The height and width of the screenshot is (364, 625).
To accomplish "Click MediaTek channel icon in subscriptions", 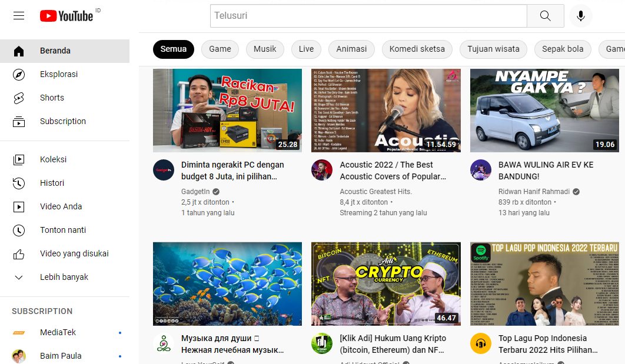I will tap(19, 332).
